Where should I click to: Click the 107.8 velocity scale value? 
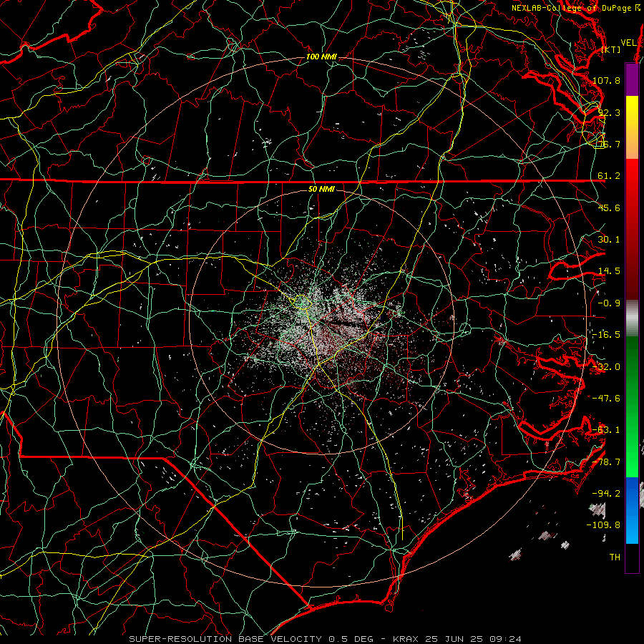(606, 80)
